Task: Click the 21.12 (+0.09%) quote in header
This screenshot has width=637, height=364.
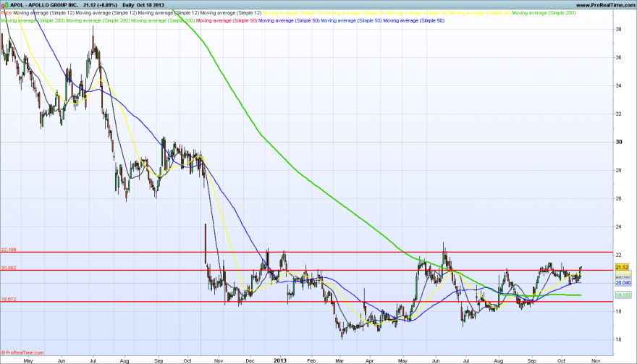Action: 101,5
